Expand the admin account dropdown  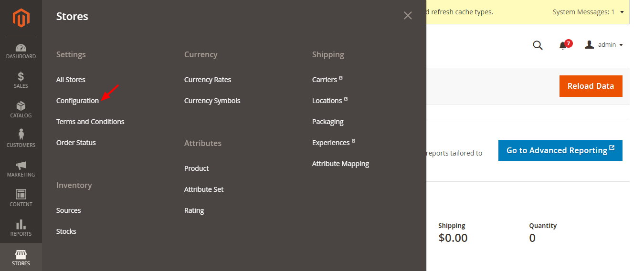coord(604,45)
